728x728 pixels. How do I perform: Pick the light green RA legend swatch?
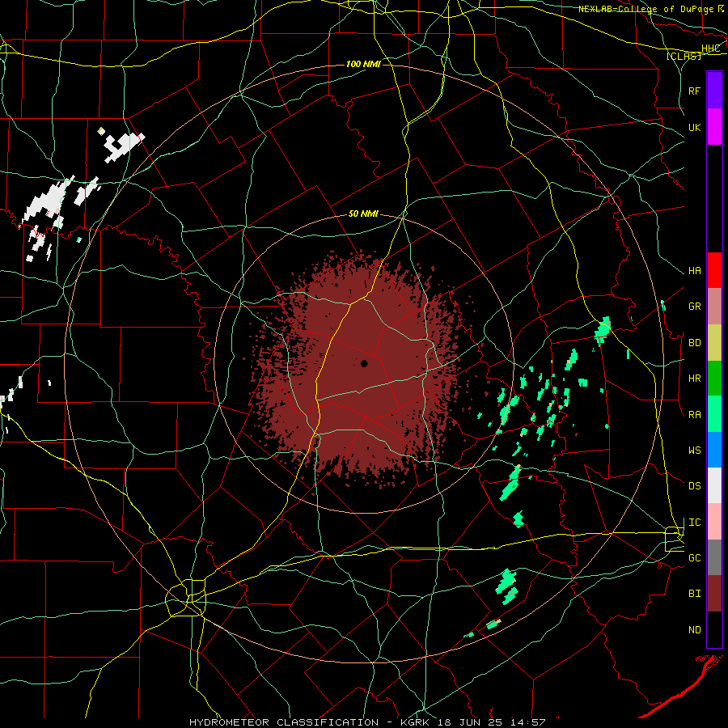pyautogui.click(x=714, y=414)
